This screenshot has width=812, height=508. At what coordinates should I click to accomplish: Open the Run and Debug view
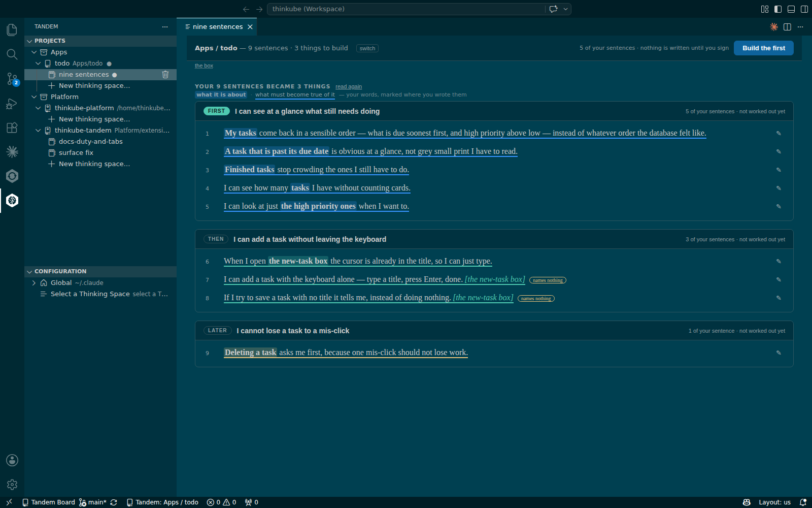point(12,103)
